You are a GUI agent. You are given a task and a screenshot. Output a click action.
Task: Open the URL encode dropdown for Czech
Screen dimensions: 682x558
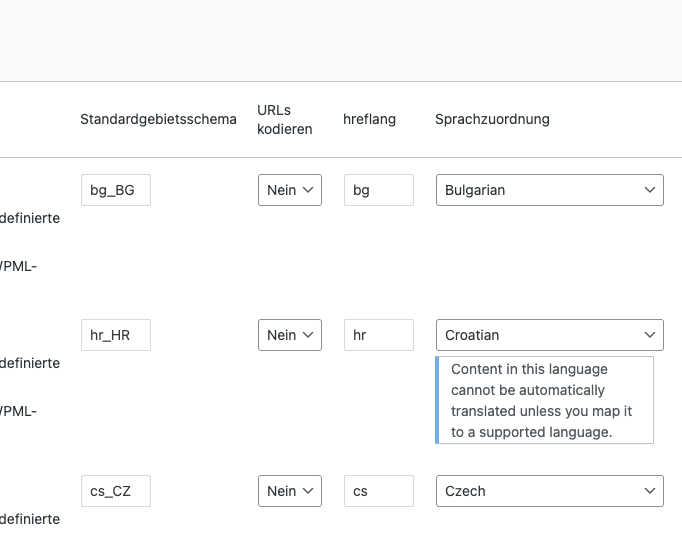pos(290,491)
